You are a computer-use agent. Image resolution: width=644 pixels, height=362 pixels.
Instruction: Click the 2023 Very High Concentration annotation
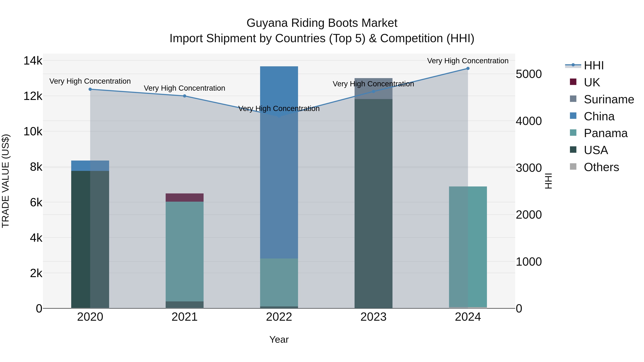click(374, 84)
